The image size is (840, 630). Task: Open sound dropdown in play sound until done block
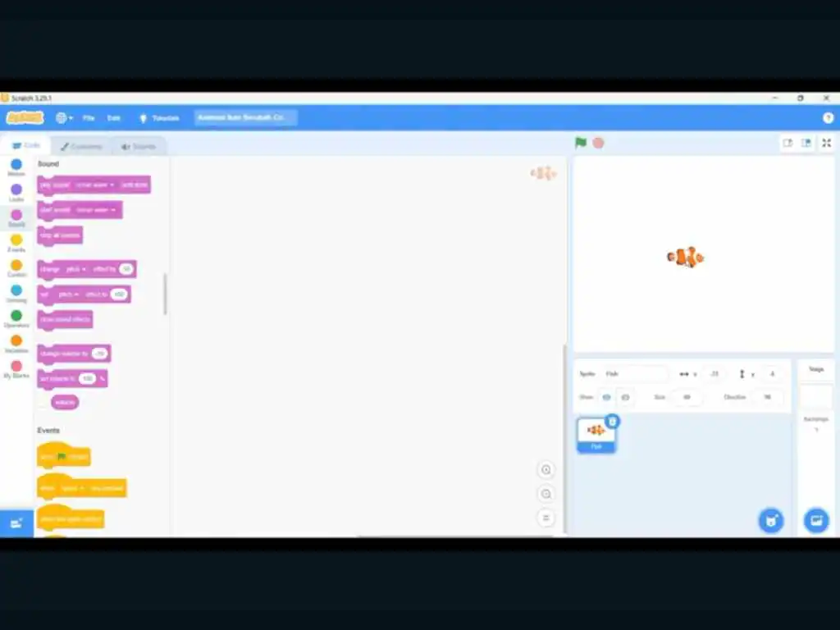click(95, 185)
